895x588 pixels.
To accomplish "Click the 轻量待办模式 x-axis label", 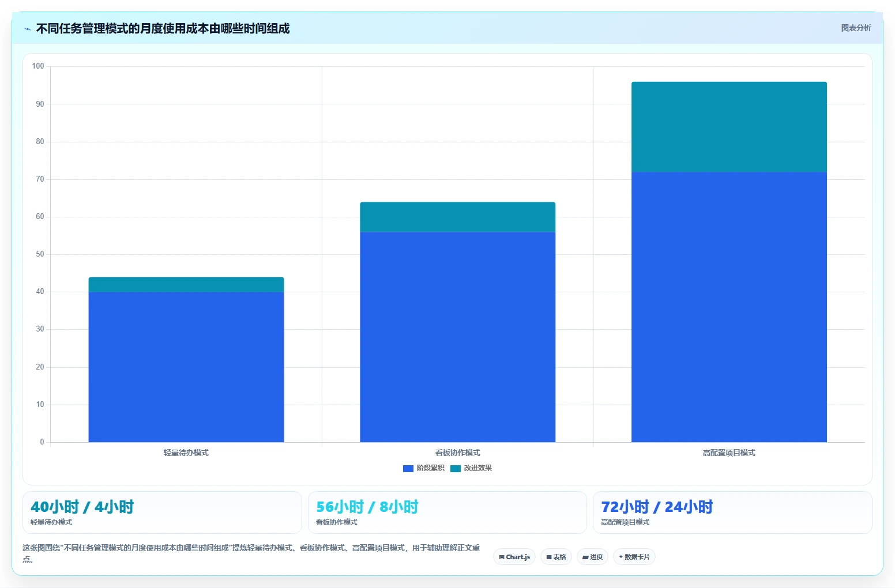I will point(186,453).
